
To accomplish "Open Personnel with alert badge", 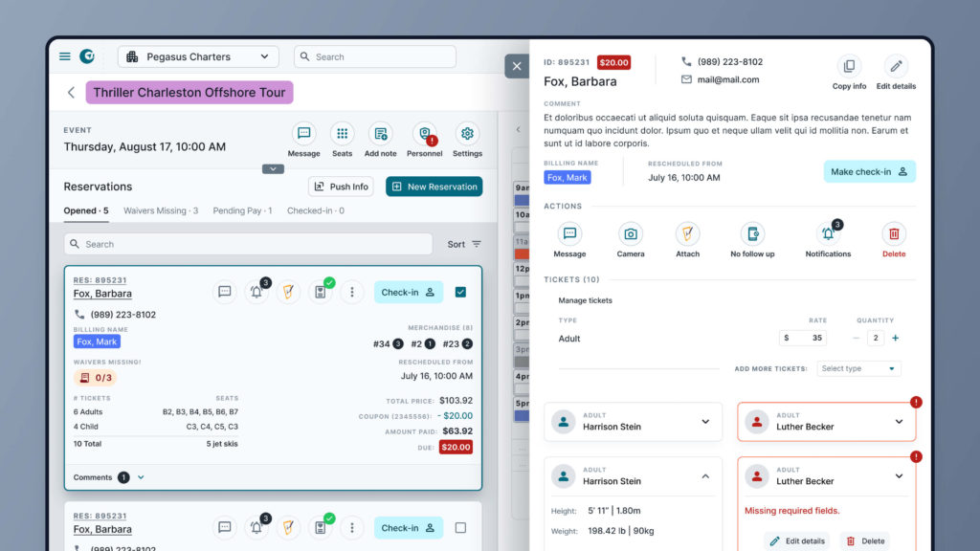I will click(x=424, y=134).
